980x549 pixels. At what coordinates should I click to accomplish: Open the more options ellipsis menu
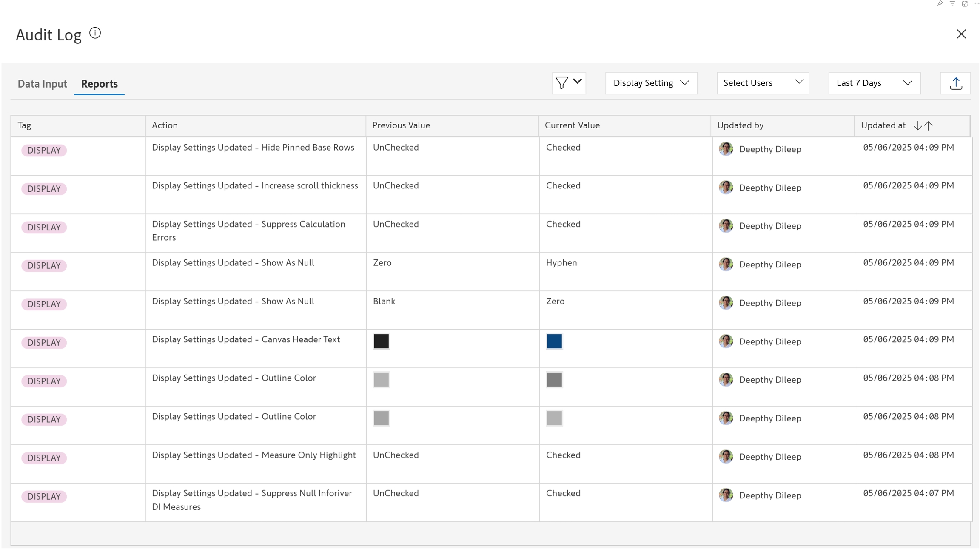coord(977,3)
